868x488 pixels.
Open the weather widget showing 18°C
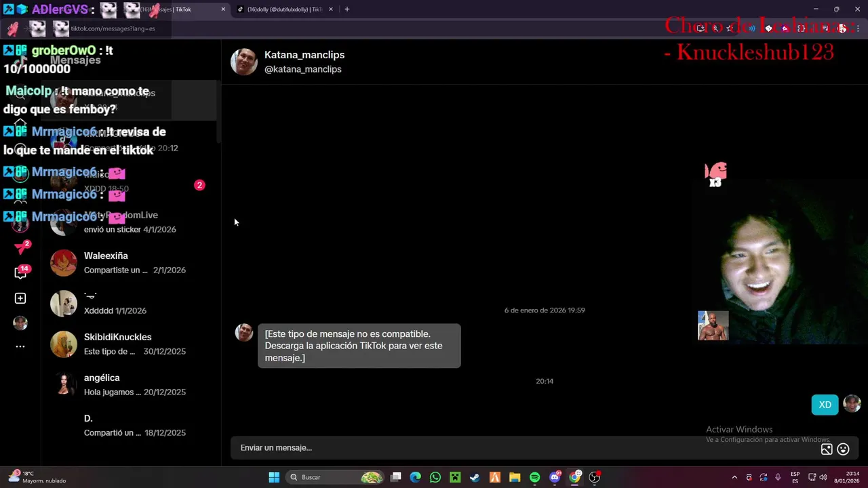38,477
